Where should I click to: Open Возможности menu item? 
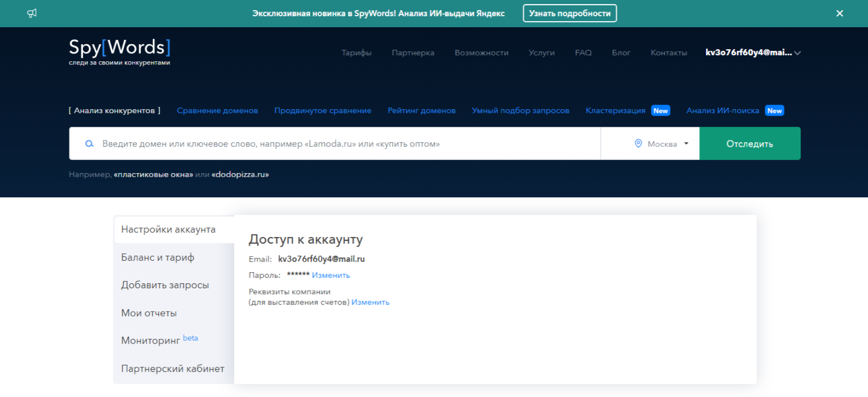pyautogui.click(x=481, y=52)
